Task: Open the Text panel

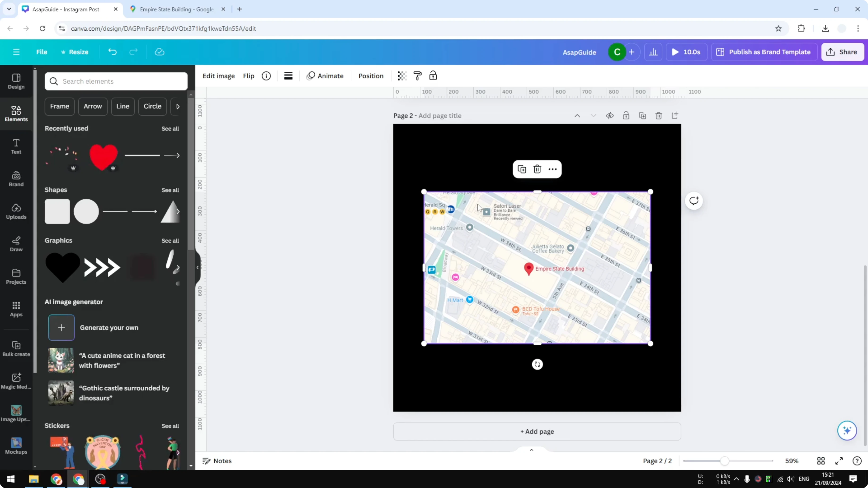Action: (16, 146)
